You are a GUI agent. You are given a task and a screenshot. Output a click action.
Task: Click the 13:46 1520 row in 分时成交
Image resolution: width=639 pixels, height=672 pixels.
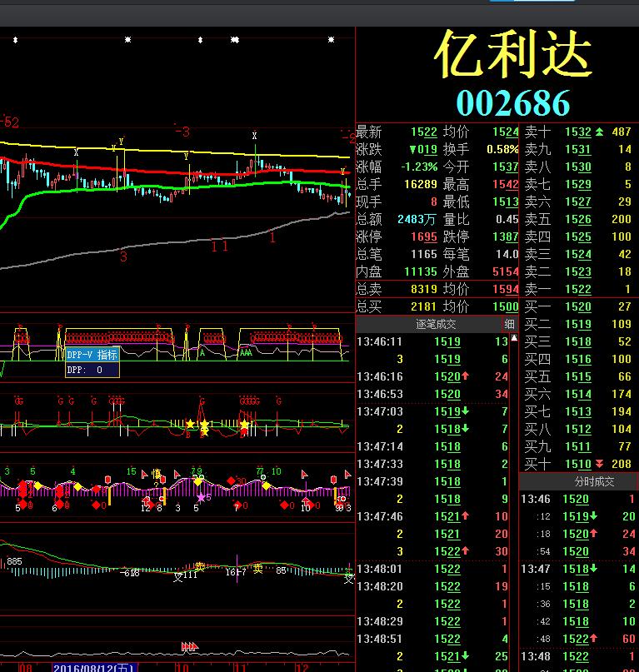tap(578, 500)
